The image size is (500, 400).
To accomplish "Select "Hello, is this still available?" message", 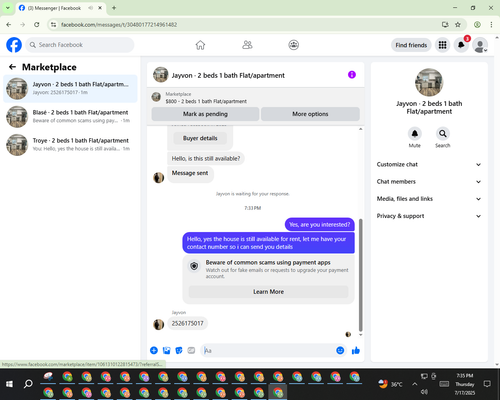I will [206, 158].
